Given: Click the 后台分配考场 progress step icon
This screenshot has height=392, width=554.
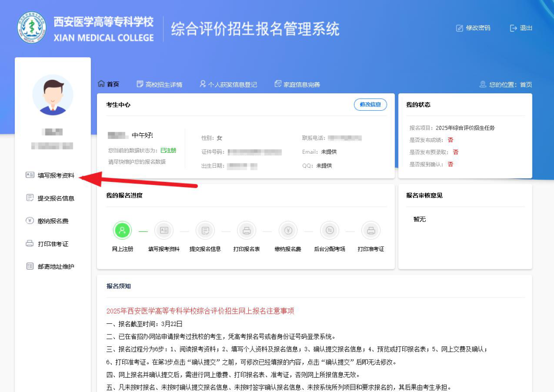Looking at the screenshot, I should click(329, 231).
